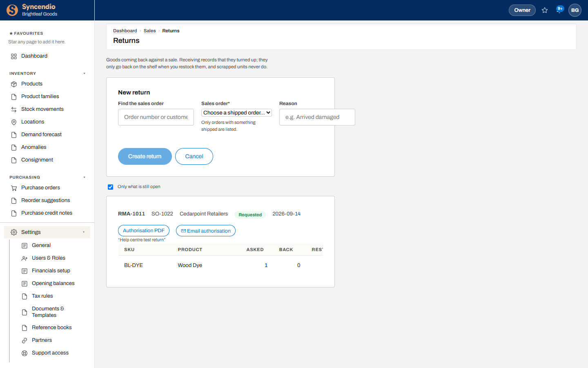588x368 pixels.
Task: Download the Authorisation PDF
Action: coord(144,231)
